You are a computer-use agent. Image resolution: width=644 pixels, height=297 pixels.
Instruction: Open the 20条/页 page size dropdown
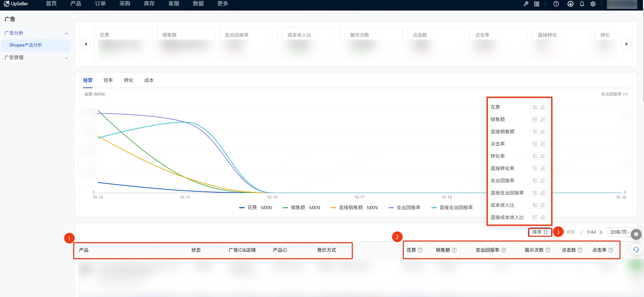[x=621, y=232]
